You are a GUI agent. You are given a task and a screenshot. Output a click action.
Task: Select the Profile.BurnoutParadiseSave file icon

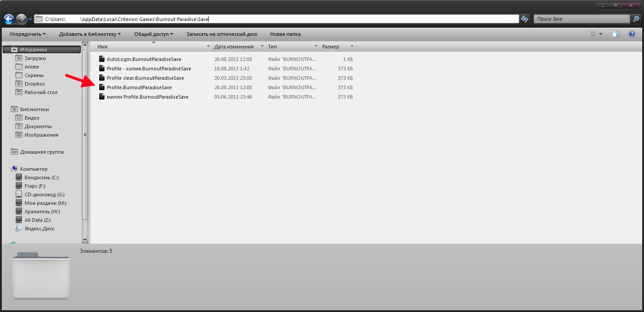[102, 87]
